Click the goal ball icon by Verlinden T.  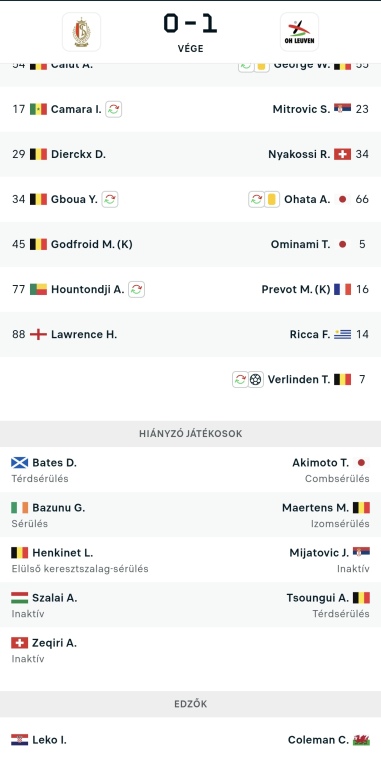tap(256, 380)
